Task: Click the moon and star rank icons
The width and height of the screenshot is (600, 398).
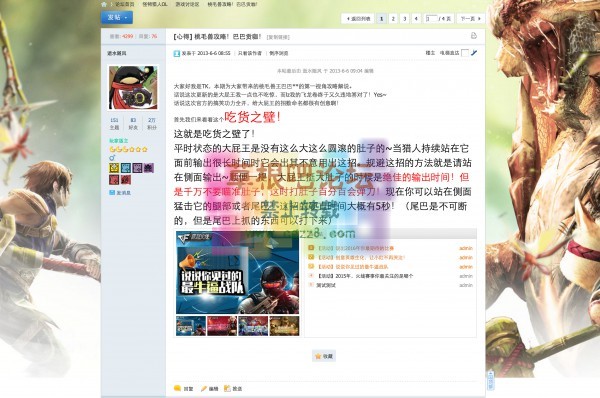Action: pyautogui.click(x=128, y=149)
